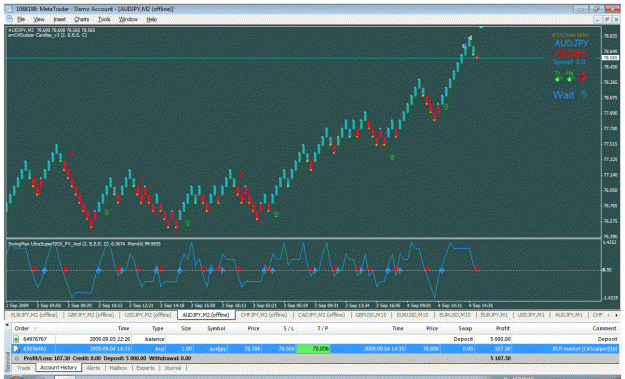Screen dimensions: 625x379
Task: Open the Mailbox tab in Terminal
Action: pyautogui.click(x=118, y=368)
